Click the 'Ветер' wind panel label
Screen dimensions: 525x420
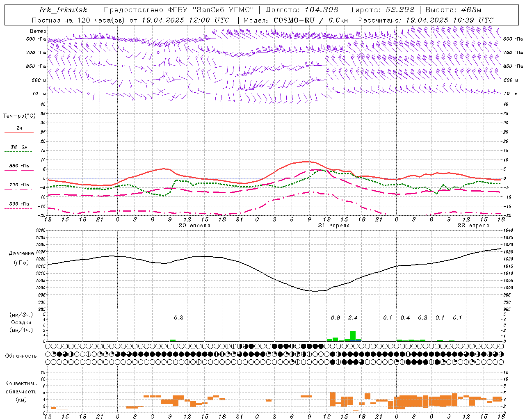38,31
